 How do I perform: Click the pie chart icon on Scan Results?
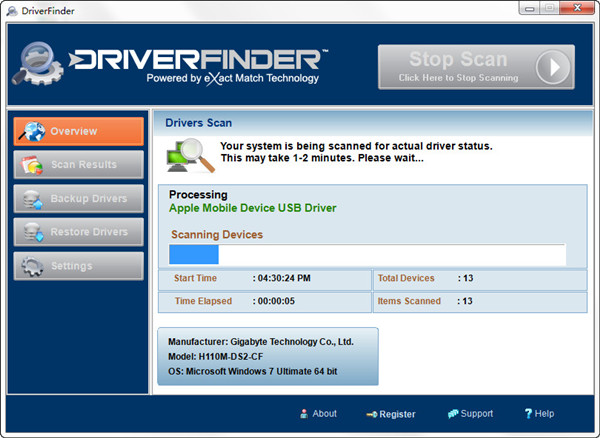(32, 165)
